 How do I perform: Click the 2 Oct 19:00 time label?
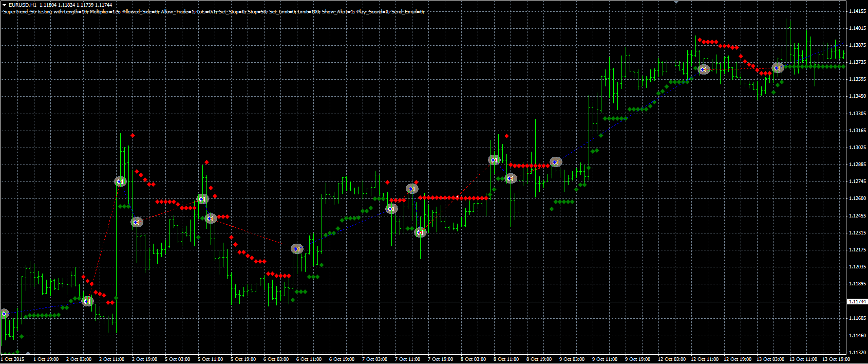coord(145,359)
